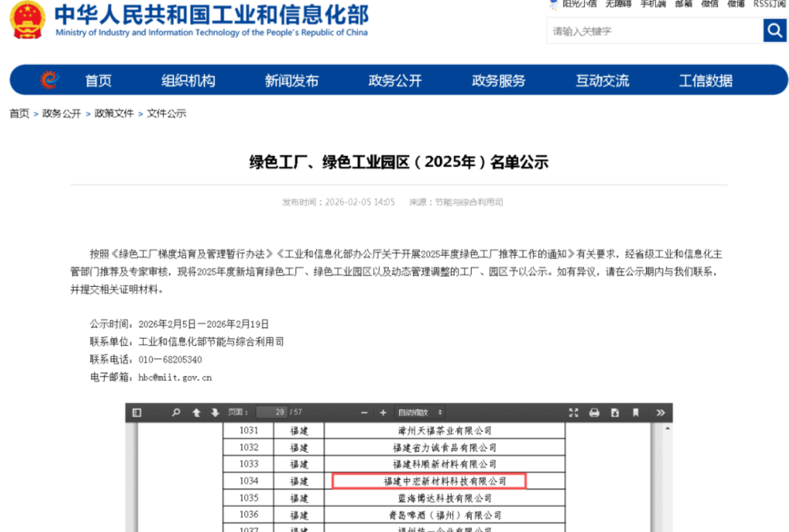This screenshot has width=789, height=532.
Task: Open the 新闻发布 navigation tab
Action: pyautogui.click(x=291, y=81)
